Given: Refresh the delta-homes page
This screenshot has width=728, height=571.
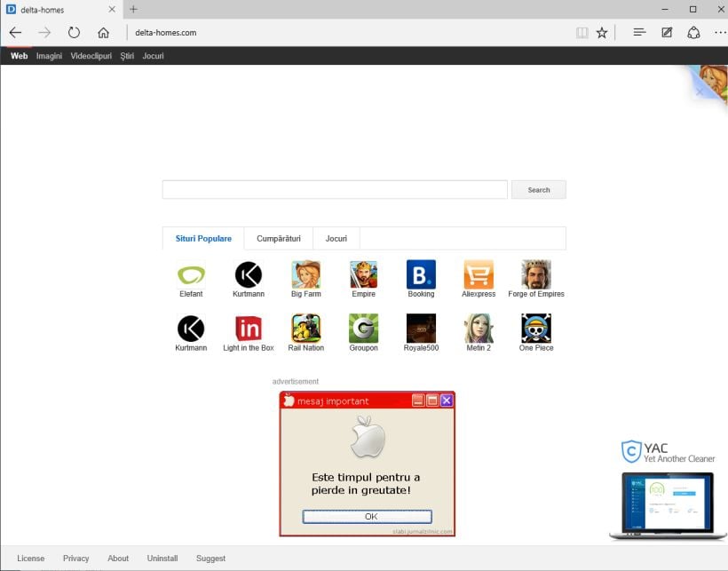Looking at the screenshot, I should (74, 33).
